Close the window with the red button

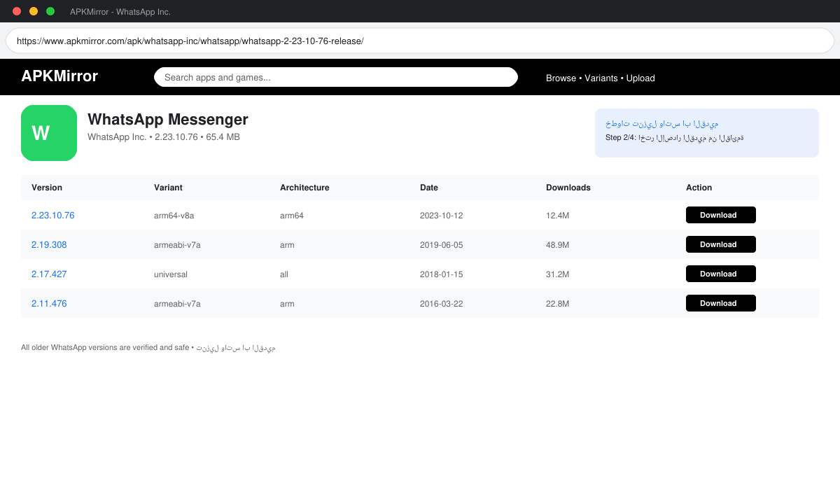coord(17,11)
